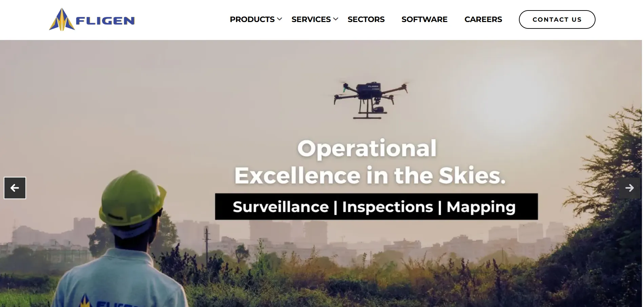The height and width of the screenshot is (307, 644).
Task: Click the Fligen winged logo emblem
Action: coord(62,20)
